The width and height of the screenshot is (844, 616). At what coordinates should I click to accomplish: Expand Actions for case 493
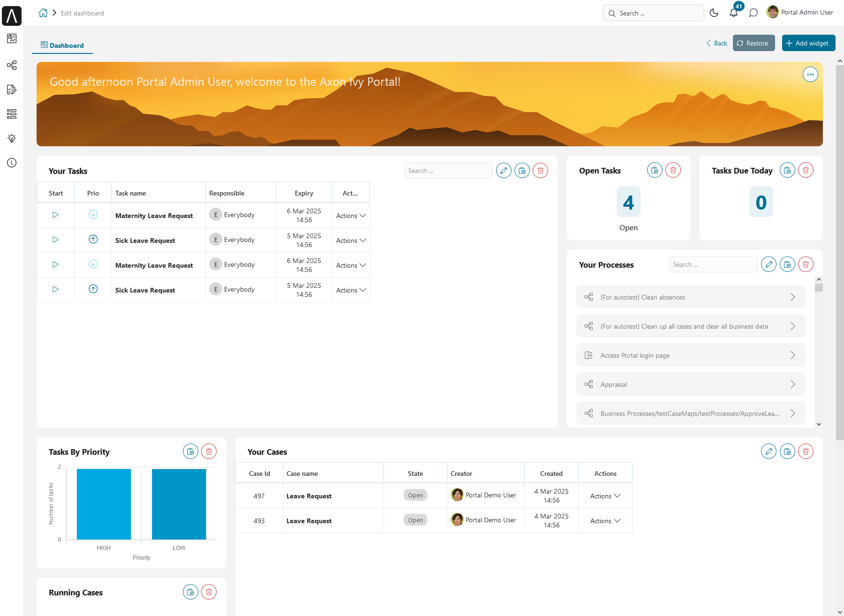(605, 521)
